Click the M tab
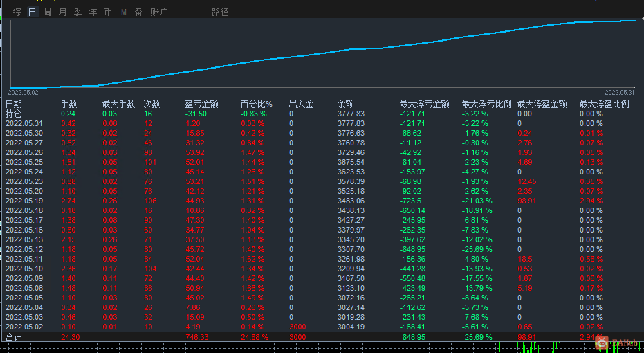This screenshot has height=353, width=644. (124, 12)
